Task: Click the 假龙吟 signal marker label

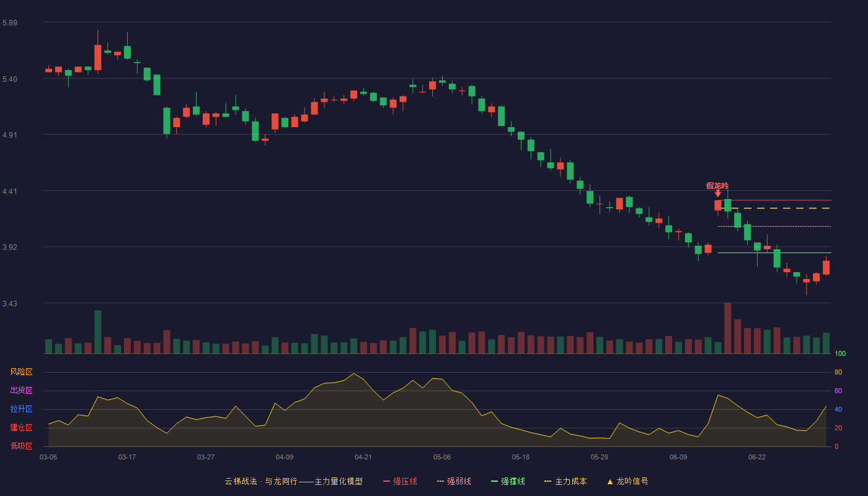Action: coord(717,185)
